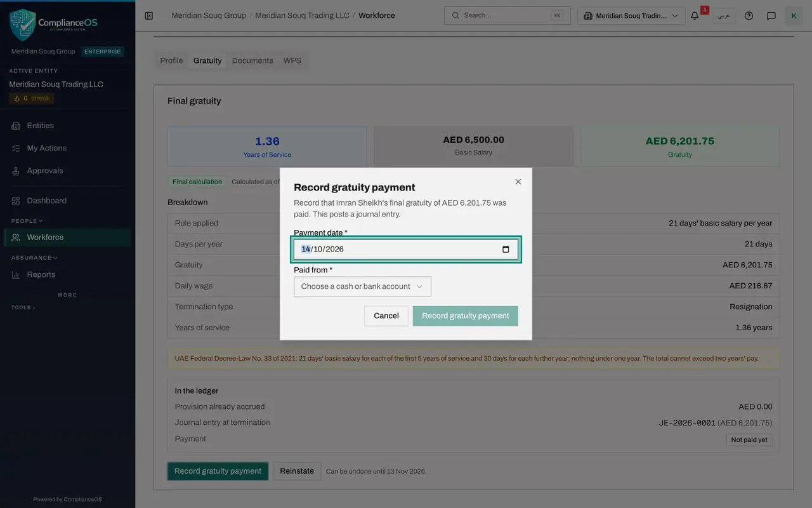Open My Actions in the sidebar

67,149
